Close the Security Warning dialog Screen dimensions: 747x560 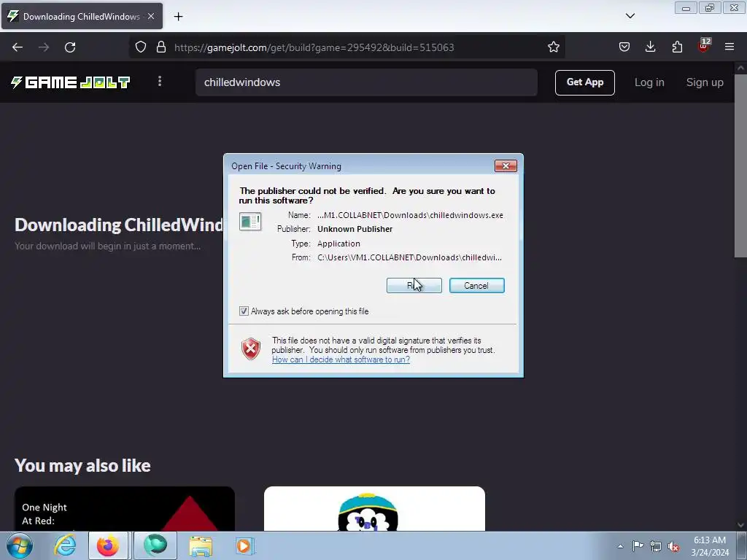click(506, 166)
